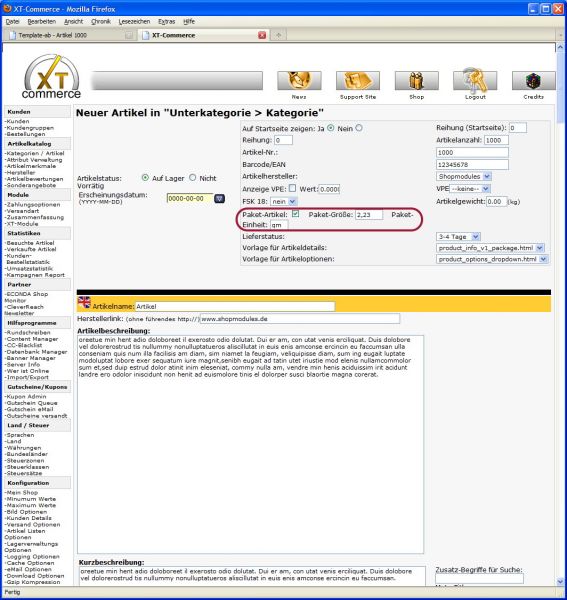Open the Hilfe menu
The width and height of the screenshot is (567, 600).
click(189, 21)
